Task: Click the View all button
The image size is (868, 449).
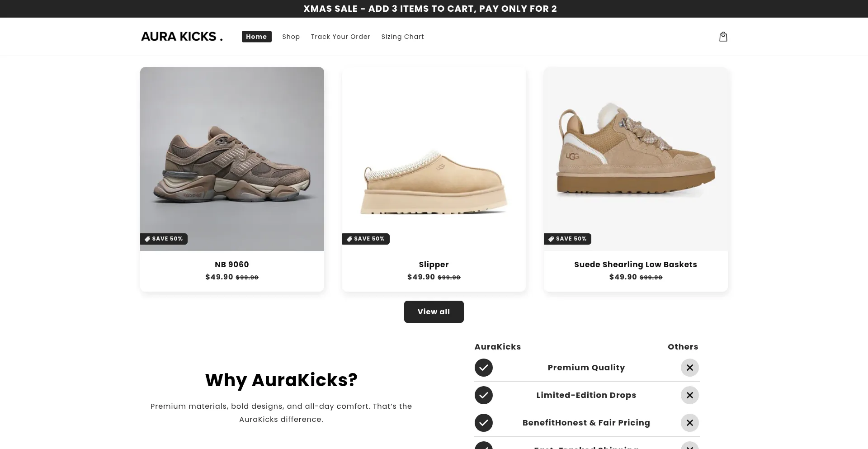Action: point(434,312)
